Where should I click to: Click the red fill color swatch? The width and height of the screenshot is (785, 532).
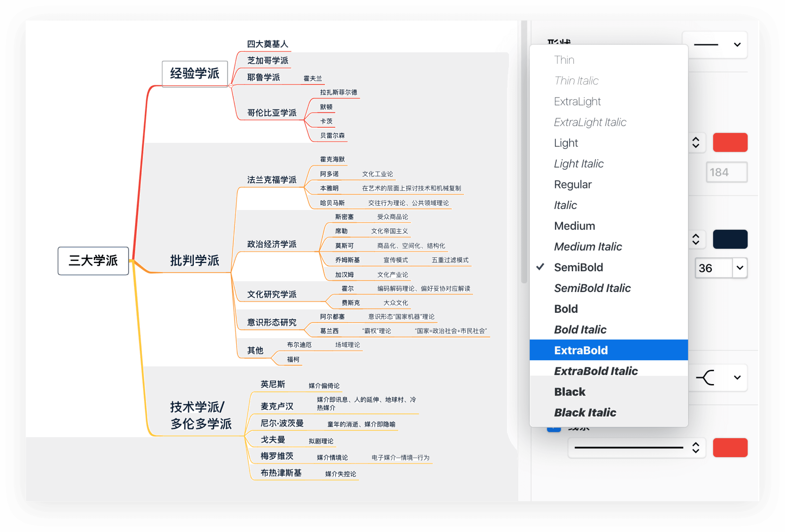tap(730, 143)
